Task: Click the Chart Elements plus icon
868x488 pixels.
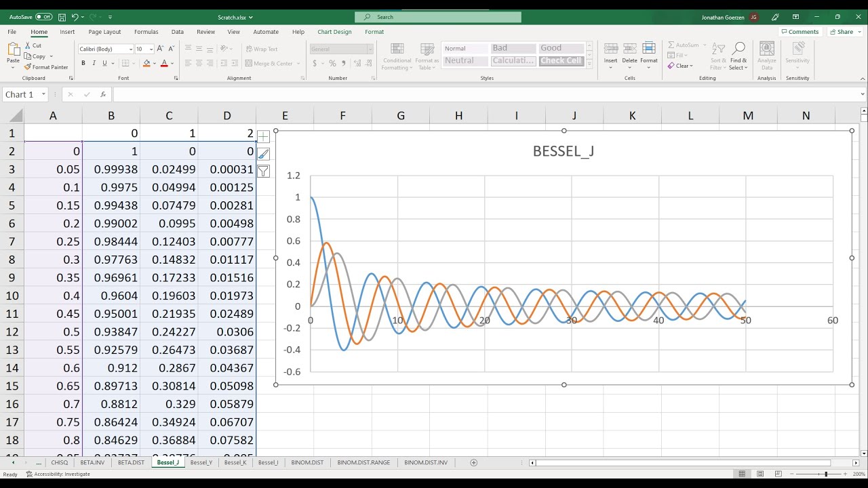Action: (264, 136)
